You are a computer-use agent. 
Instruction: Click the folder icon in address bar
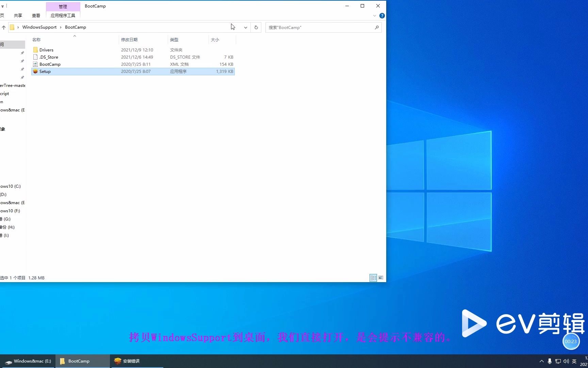[x=12, y=27]
